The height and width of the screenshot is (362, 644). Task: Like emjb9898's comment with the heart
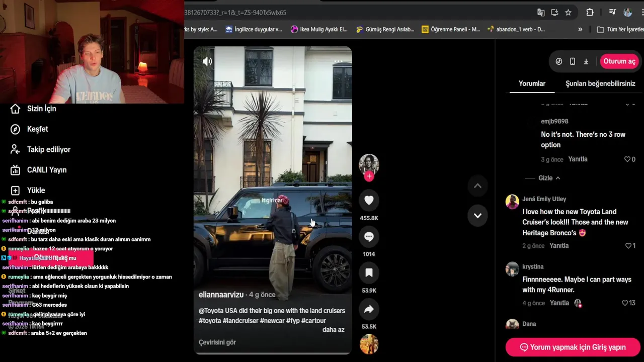click(627, 159)
